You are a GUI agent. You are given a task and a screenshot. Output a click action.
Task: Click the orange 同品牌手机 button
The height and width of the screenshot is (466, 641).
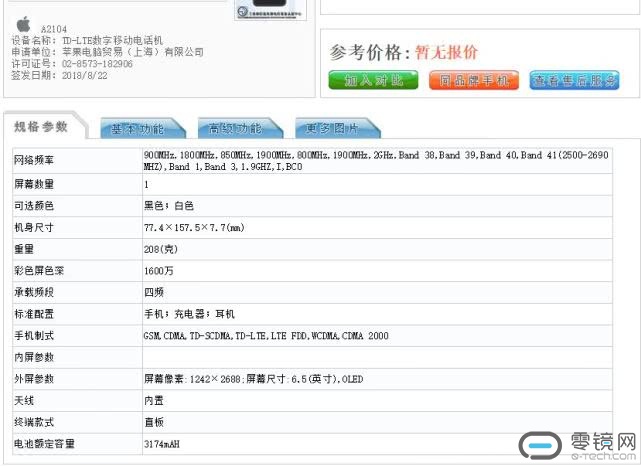pos(473,81)
